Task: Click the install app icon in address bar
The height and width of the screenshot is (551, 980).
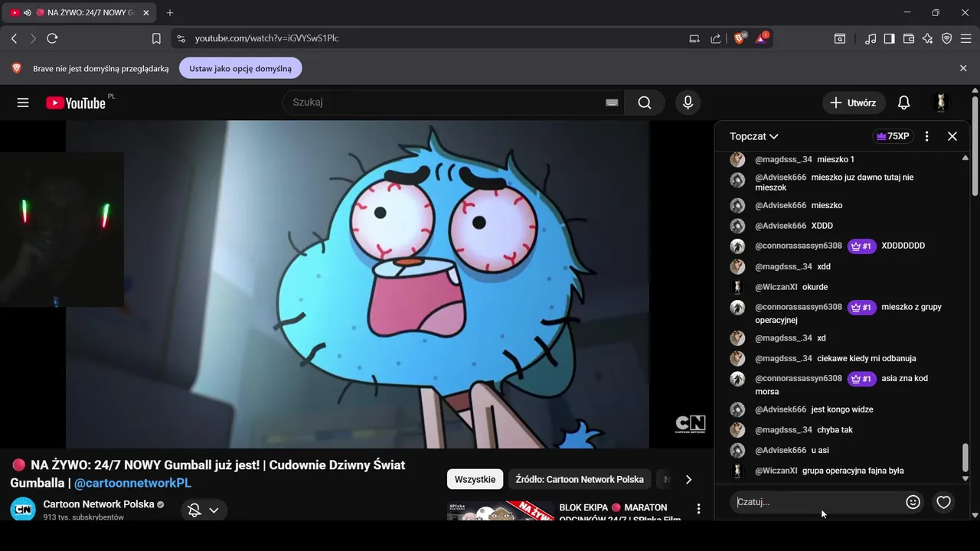Action: pos(694,38)
